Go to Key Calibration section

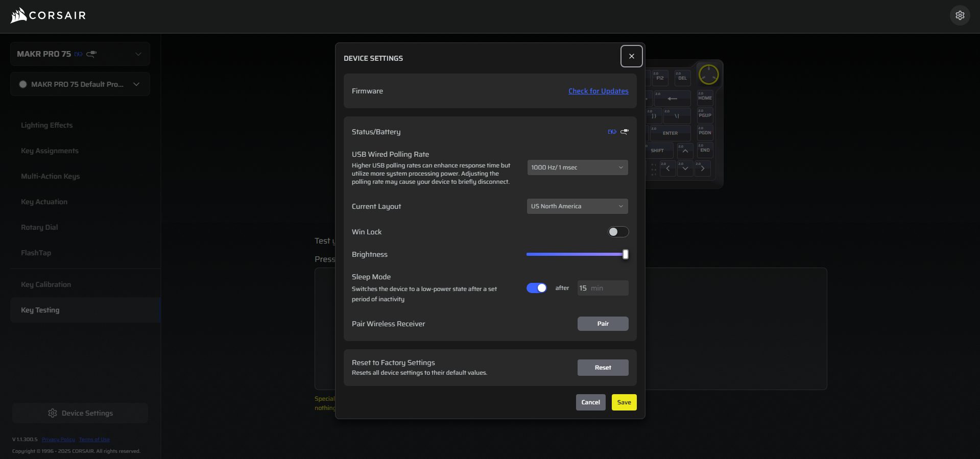[x=46, y=284]
